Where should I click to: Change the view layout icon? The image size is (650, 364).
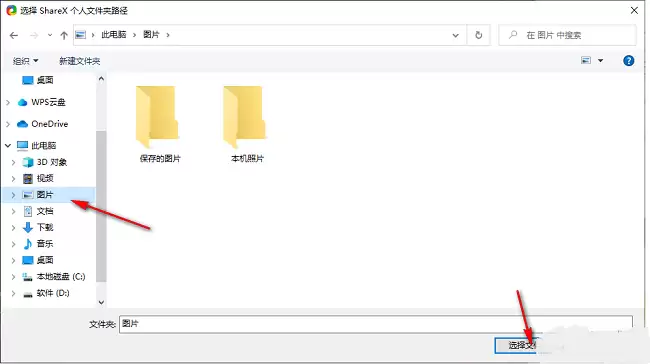(586, 61)
